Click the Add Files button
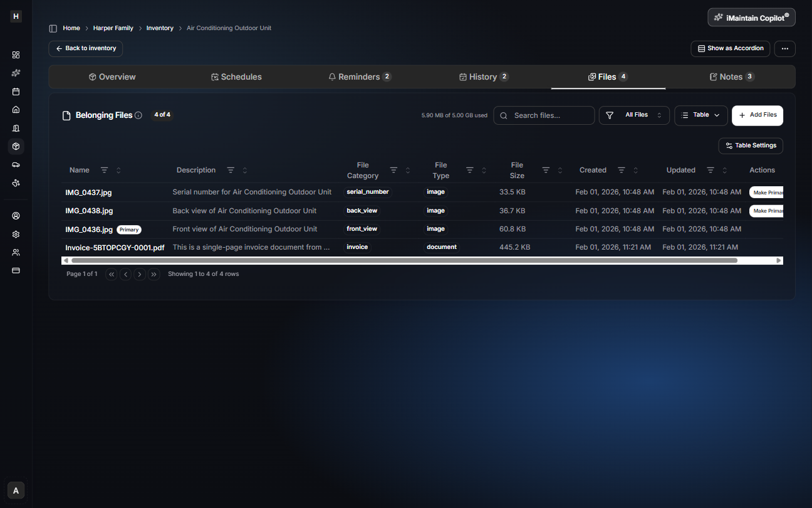Screen dimensions: 812x508 [757, 115]
